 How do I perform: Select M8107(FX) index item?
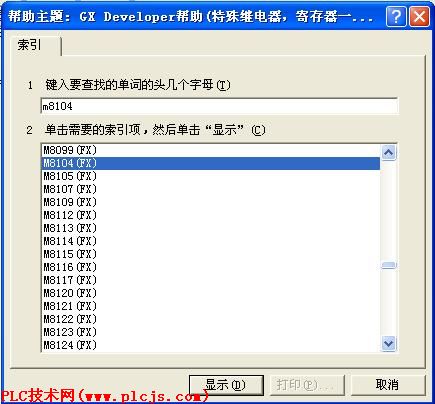click(x=211, y=189)
